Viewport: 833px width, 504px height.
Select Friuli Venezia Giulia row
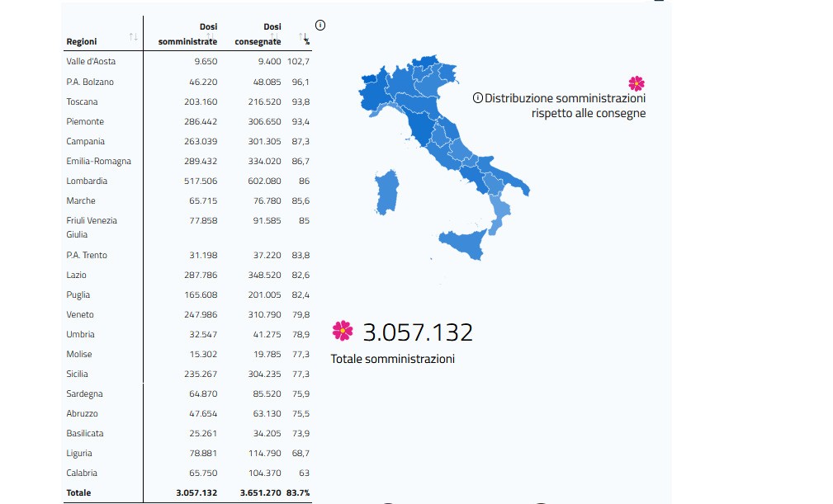(x=187, y=228)
